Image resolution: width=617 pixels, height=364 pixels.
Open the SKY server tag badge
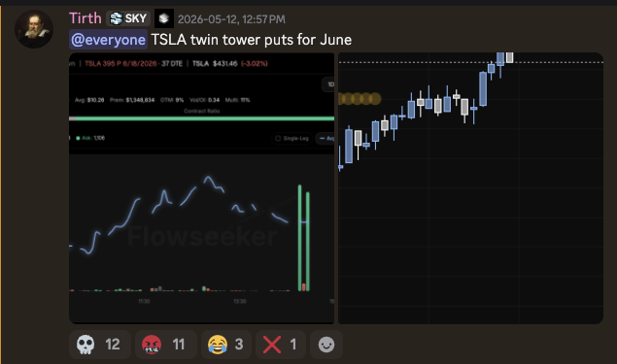[128, 18]
